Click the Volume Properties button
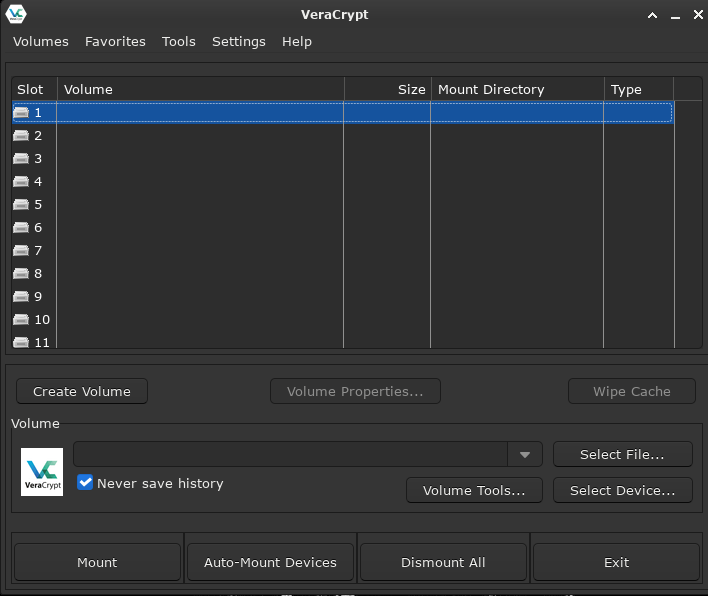 point(355,391)
